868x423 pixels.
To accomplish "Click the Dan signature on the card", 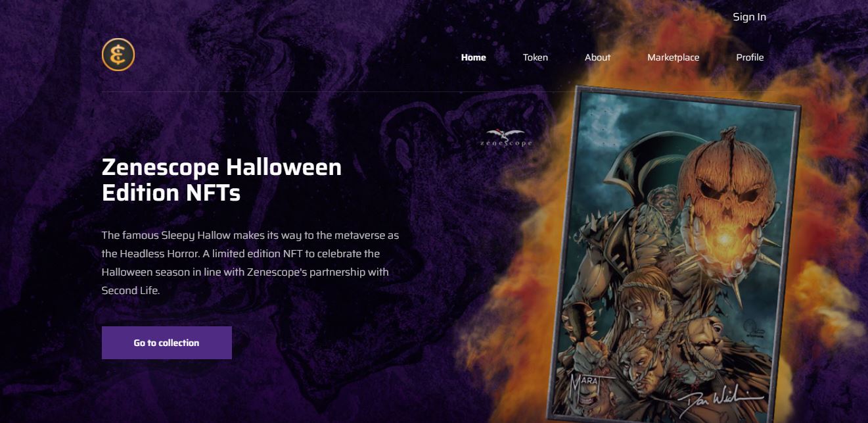I will point(723,401).
